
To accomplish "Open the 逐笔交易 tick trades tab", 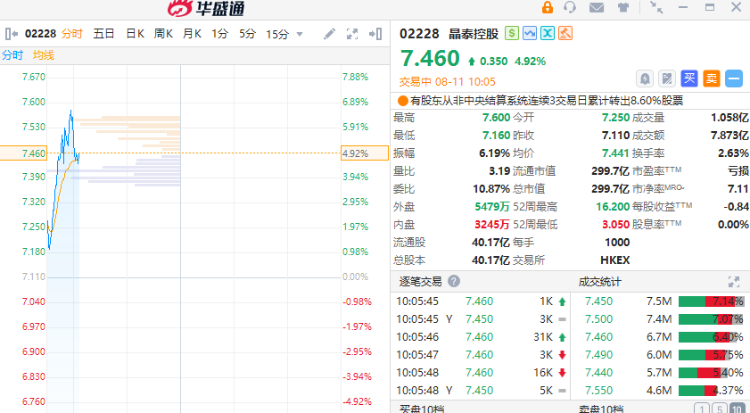I will (420, 281).
